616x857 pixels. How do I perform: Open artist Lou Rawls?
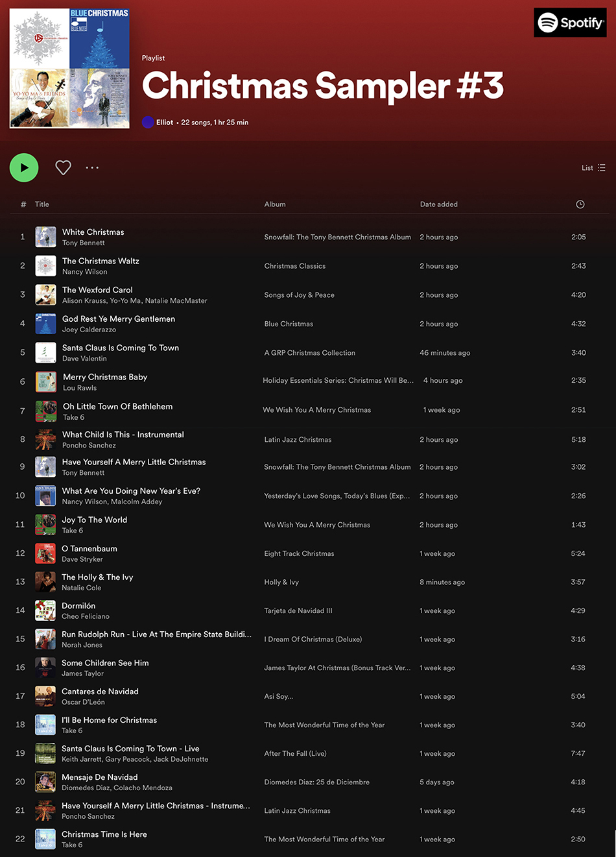(80, 388)
